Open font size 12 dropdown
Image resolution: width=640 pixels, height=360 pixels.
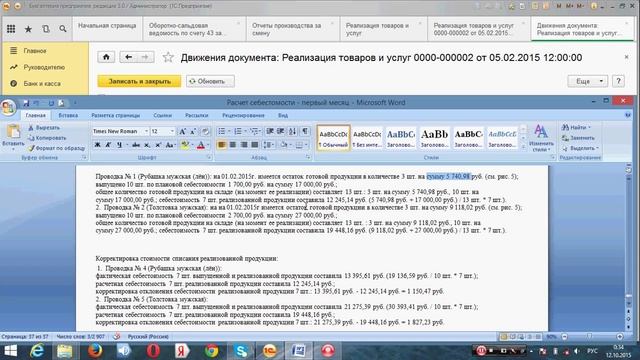pyautogui.click(x=172, y=131)
